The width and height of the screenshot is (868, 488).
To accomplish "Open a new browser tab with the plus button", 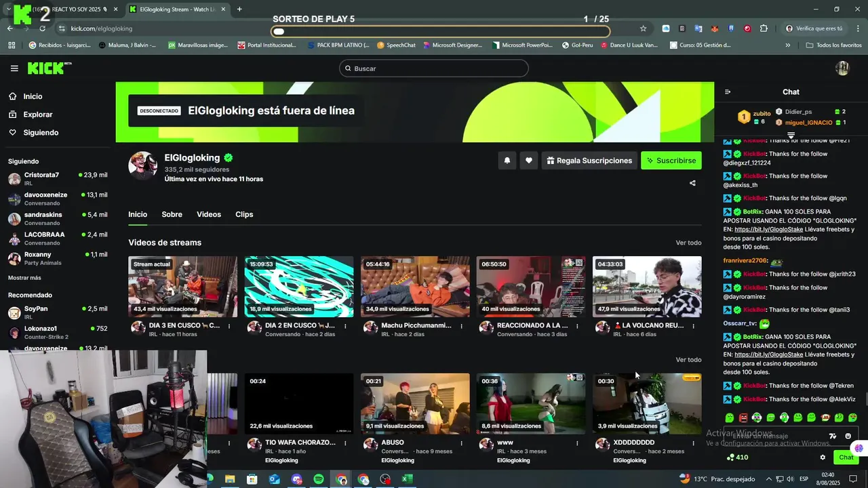I will (x=239, y=9).
